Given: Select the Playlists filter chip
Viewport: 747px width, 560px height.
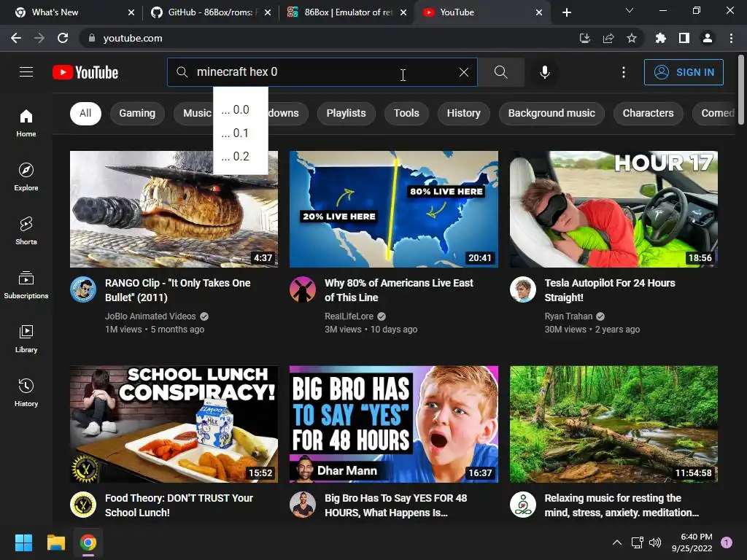Looking at the screenshot, I should point(346,113).
